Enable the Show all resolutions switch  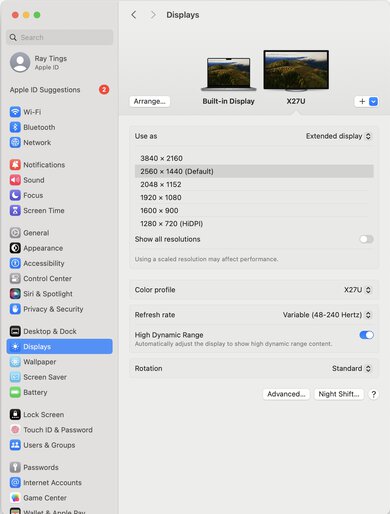tap(366, 239)
